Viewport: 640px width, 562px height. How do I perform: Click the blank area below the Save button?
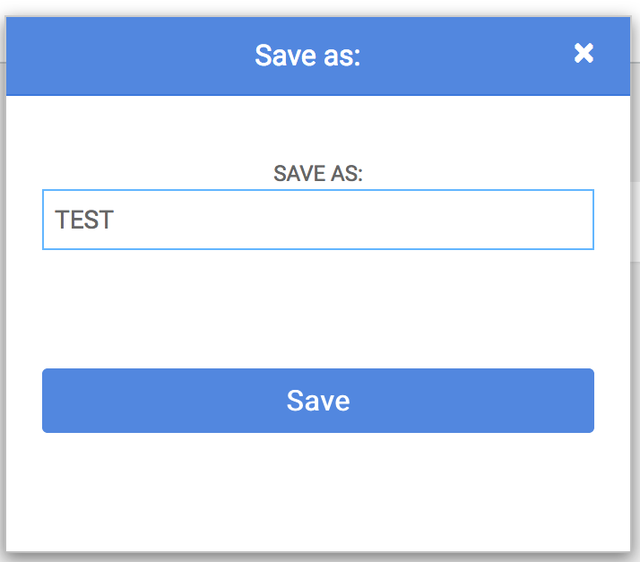(318, 490)
